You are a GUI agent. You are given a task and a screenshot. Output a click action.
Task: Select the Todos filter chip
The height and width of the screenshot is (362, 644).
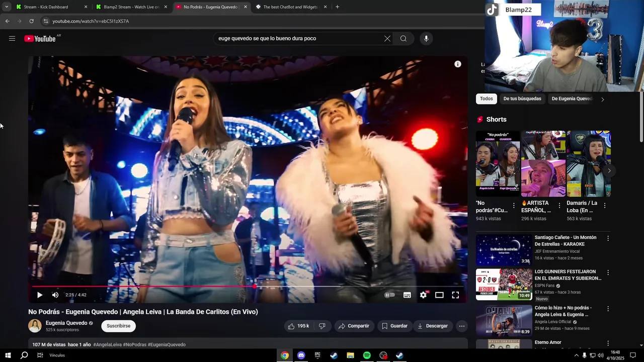(487, 99)
